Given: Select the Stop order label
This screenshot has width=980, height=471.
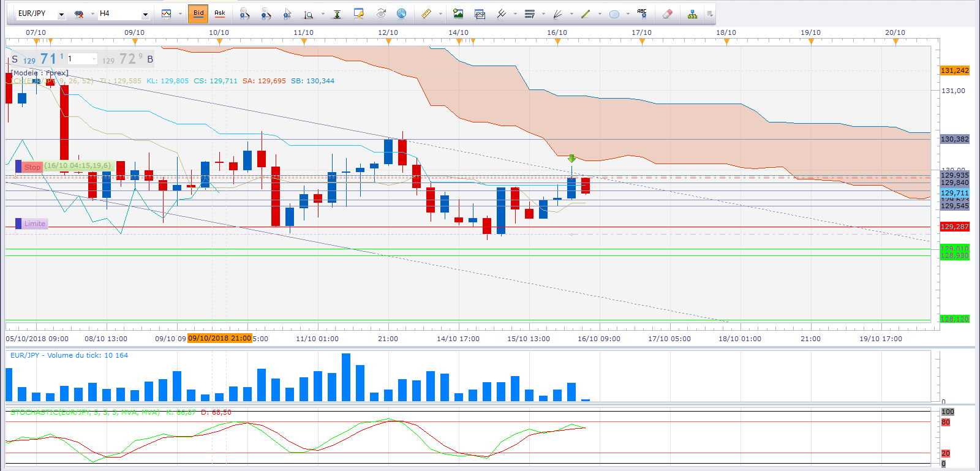Looking at the screenshot, I should click(32, 167).
